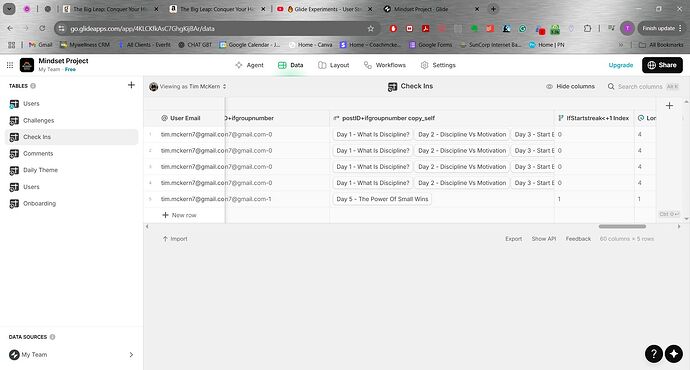Open Viewing as Tim McKern dropdown
Image resolution: width=690 pixels, height=370 pixels.
(x=188, y=87)
